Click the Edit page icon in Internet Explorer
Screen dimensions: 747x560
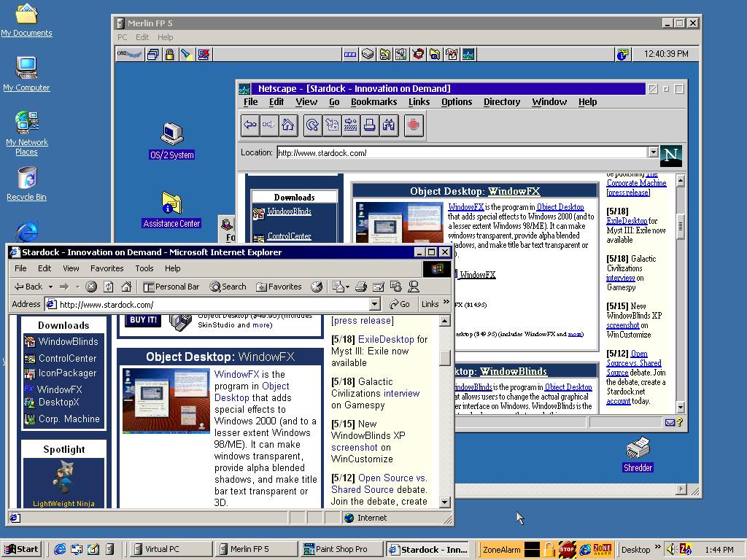point(379,287)
